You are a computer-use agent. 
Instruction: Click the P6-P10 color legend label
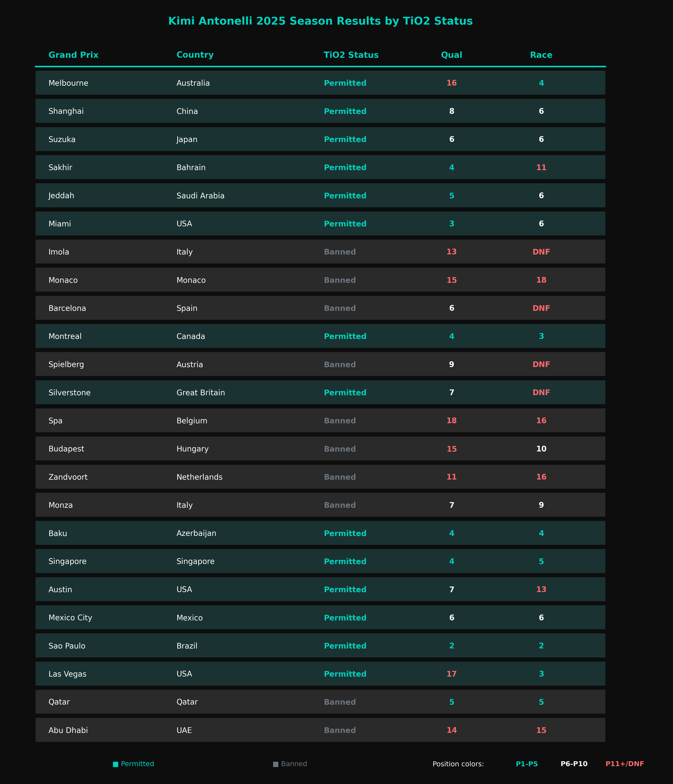click(574, 764)
